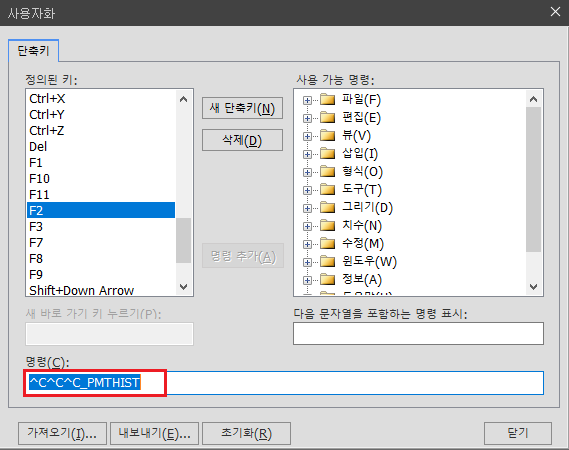
Task: Select the 정보(A) folder icon
Action: [327, 279]
